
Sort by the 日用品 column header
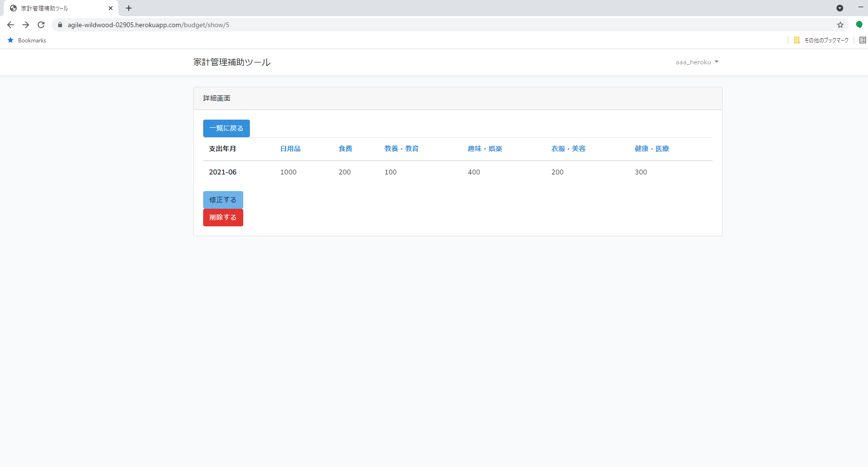tap(290, 149)
